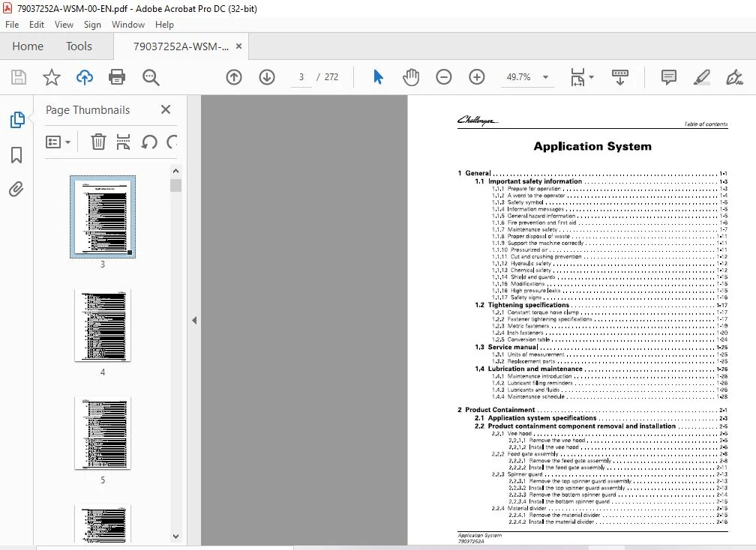Click the Save file icon
Image resolution: width=756 pixels, height=550 pixels.
(x=19, y=77)
